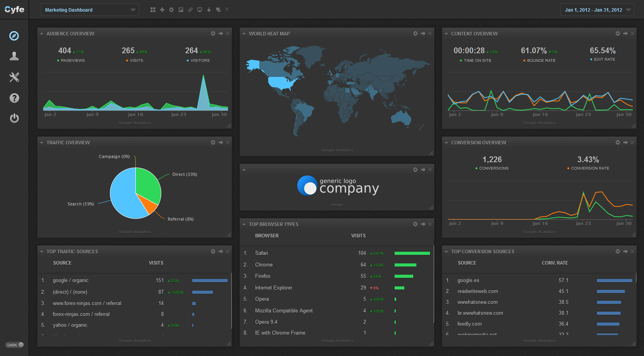This screenshot has width=644, height=356.
Task: Open the Marketing Dashboard selector dropdown
Action: [x=89, y=10]
